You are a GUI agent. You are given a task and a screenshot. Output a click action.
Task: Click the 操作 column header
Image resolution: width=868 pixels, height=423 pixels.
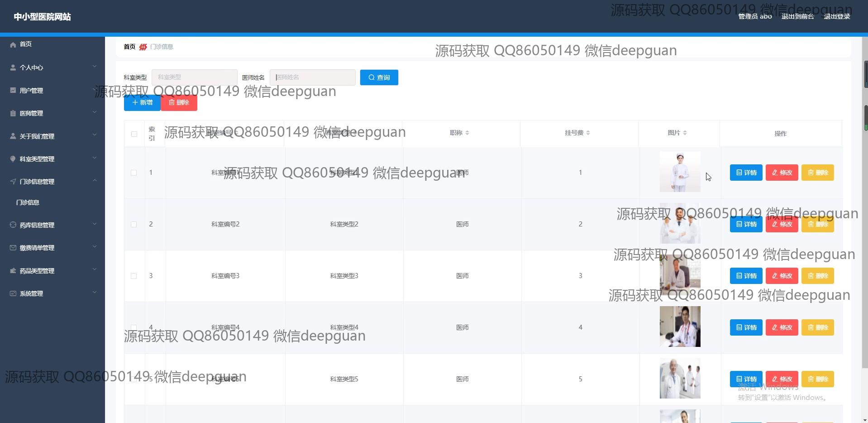[781, 134]
